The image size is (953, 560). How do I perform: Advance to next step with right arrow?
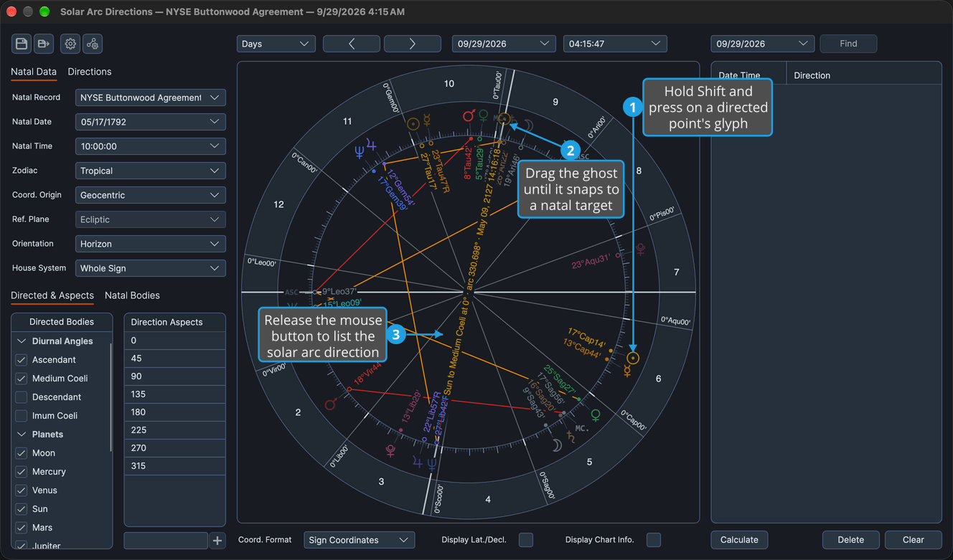[x=413, y=44]
